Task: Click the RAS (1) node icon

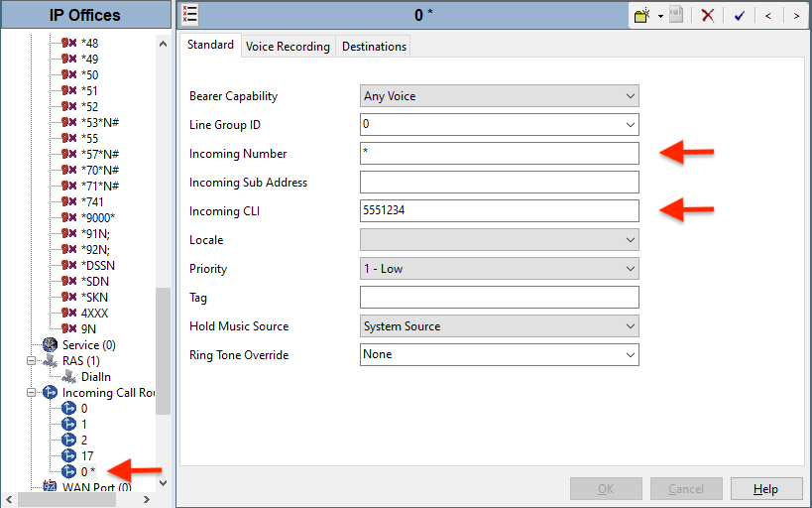Action: [x=50, y=361]
